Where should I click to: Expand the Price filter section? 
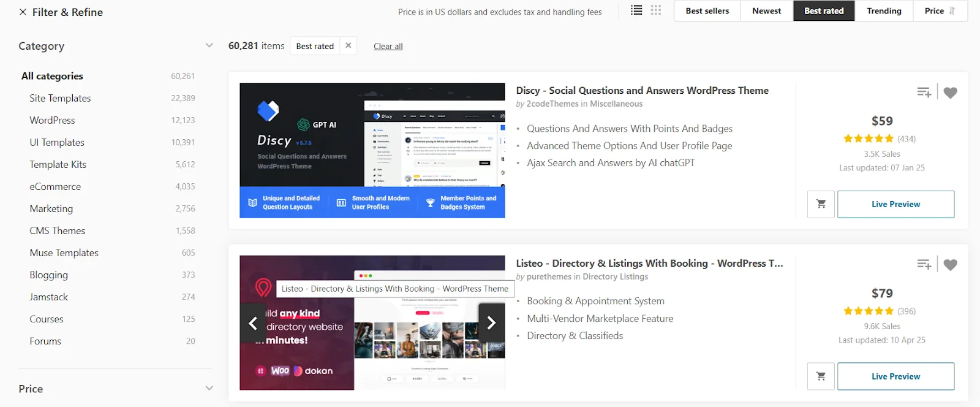pos(209,388)
